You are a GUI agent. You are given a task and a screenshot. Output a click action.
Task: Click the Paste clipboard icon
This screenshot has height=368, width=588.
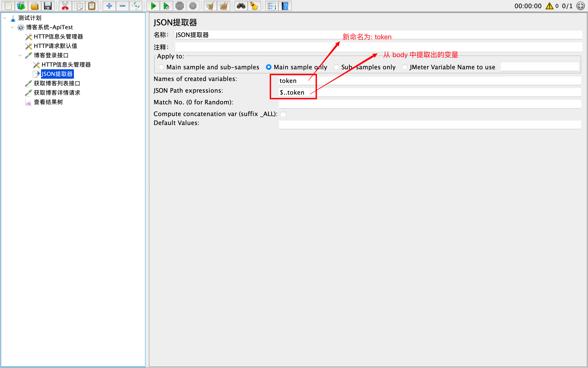[x=92, y=6]
